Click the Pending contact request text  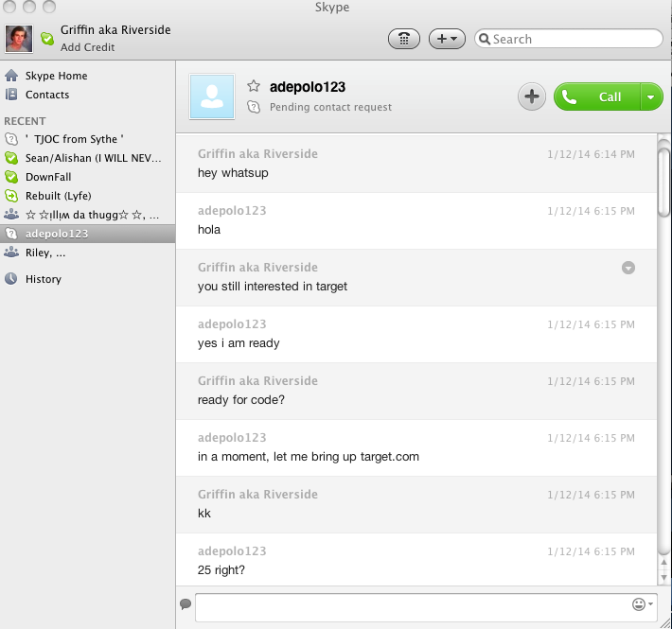[x=330, y=107]
